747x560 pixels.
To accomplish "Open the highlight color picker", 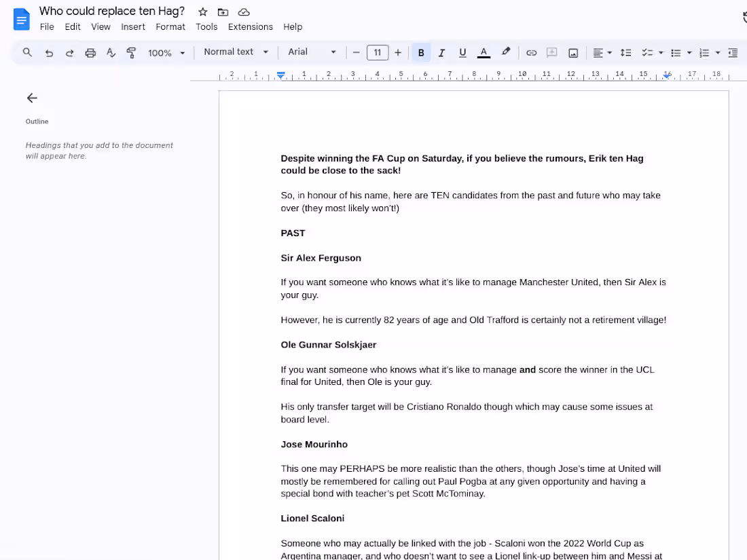I will [506, 52].
